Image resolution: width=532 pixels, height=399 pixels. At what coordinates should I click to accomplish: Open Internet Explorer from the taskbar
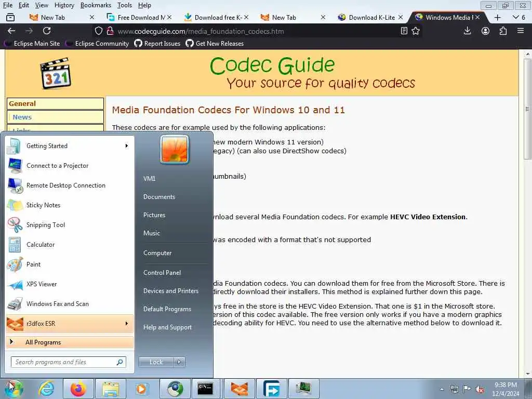(x=46, y=389)
